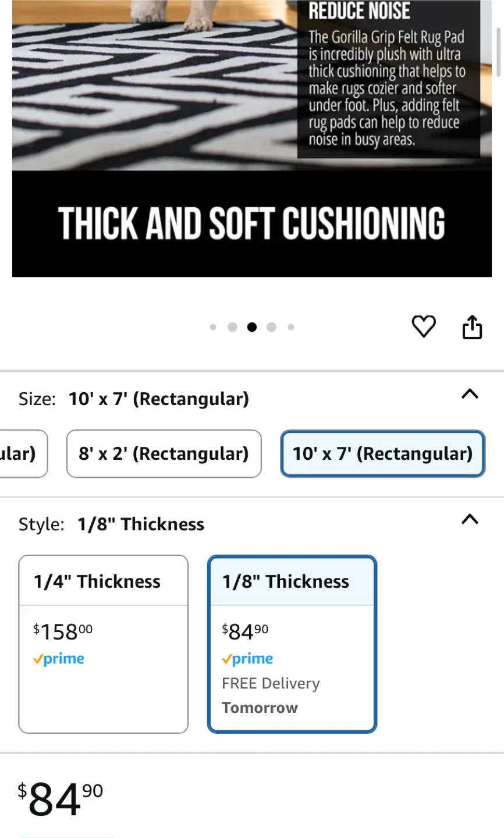Tap the large $84.90 price
Screen dimensions: 504x838
(60, 798)
